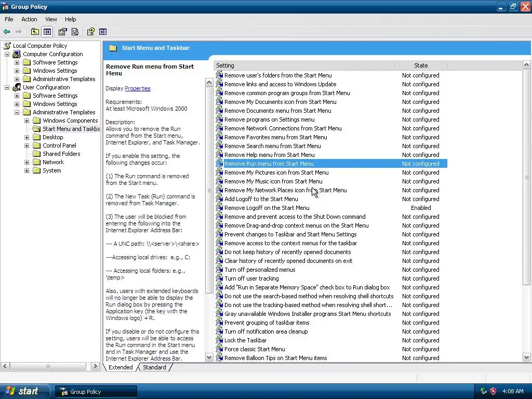
Task: Click the settings list vertical scrollbar thumb
Action: [x=526, y=178]
